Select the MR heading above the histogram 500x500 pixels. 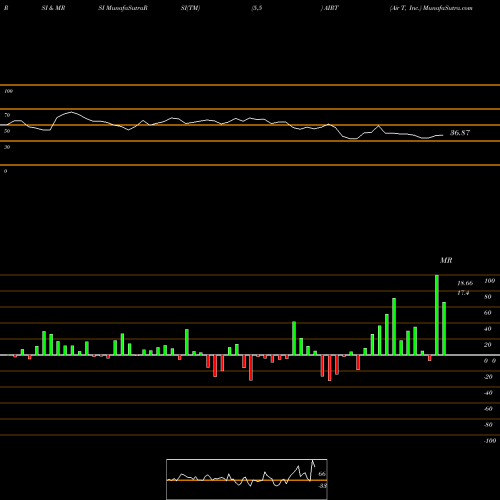(446, 260)
